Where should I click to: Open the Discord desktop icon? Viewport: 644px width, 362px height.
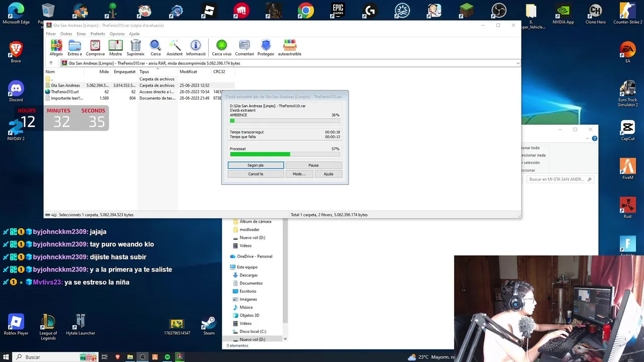tap(16, 91)
